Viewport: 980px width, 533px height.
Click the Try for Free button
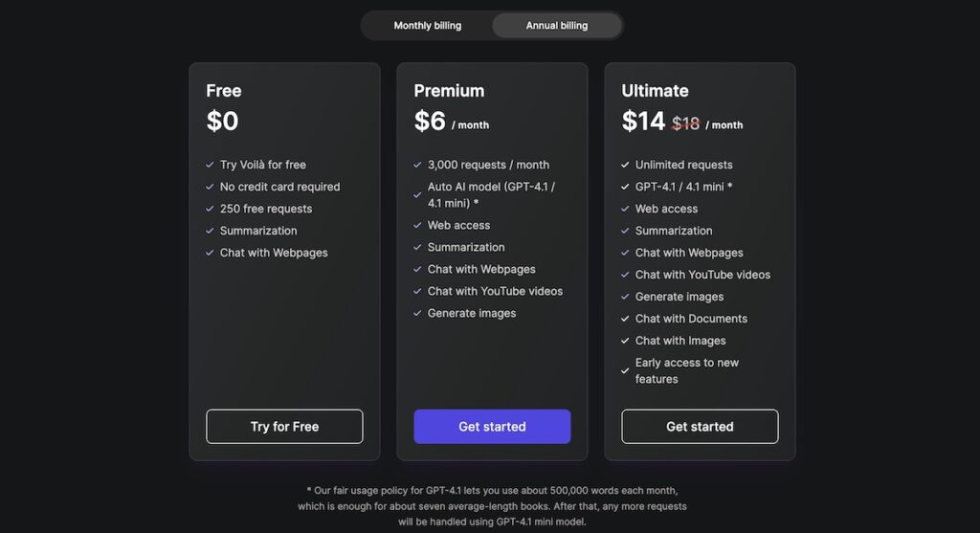coord(284,427)
